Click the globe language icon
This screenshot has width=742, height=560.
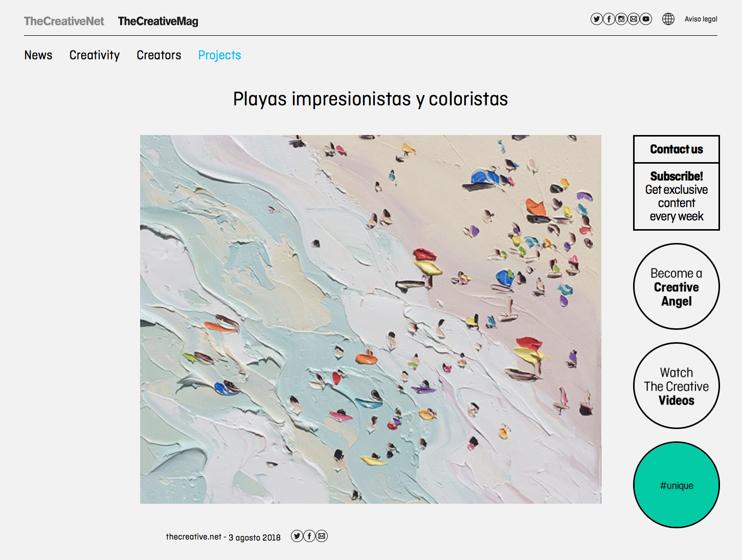click(x=668, y=19)
